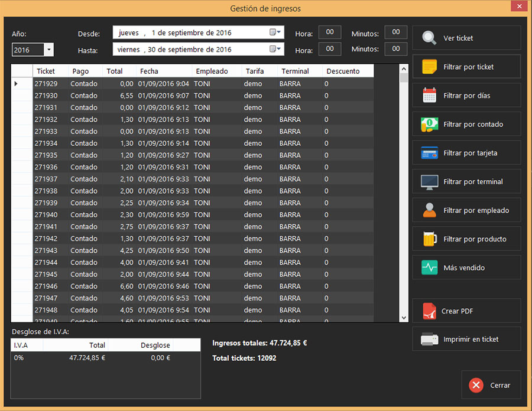
Task: Click the Filtrar por tarjeta label
Action: pos(471,153)
